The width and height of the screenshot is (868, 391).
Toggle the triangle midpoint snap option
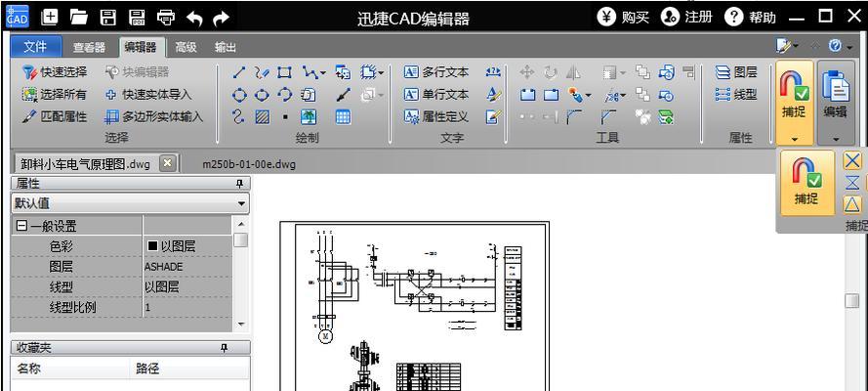852,204
